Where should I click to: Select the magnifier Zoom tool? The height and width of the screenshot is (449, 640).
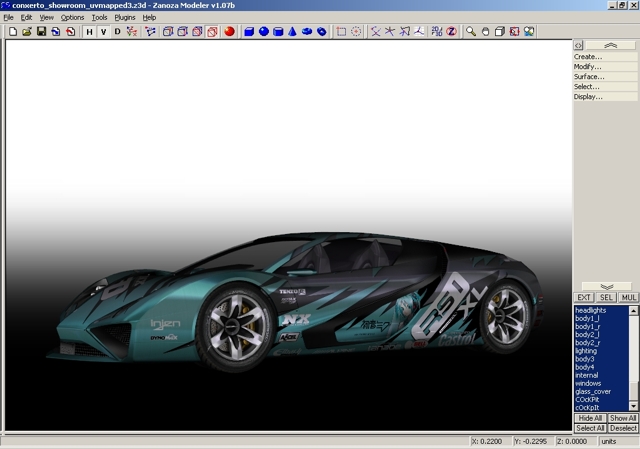(x=471, y=32)
